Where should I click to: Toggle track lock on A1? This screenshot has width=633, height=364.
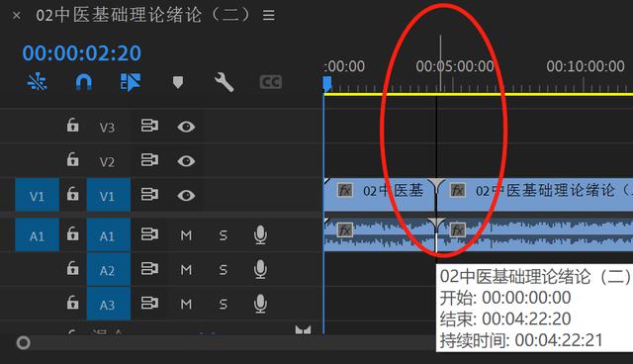pos(72,233)
